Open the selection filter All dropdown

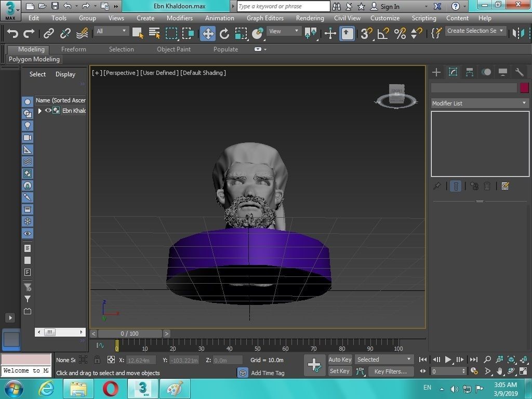click(x=111, y=31)
